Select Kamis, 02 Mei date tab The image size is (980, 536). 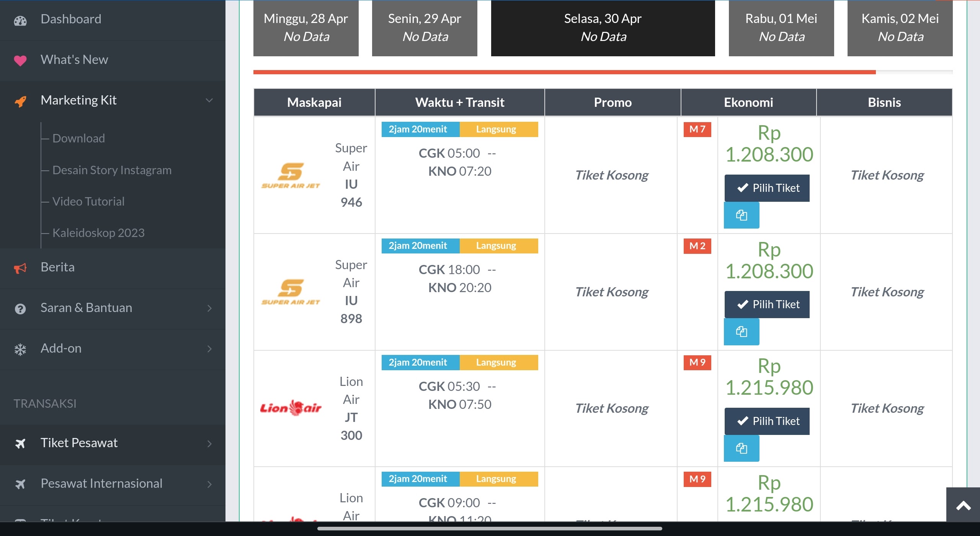(900, 28)
